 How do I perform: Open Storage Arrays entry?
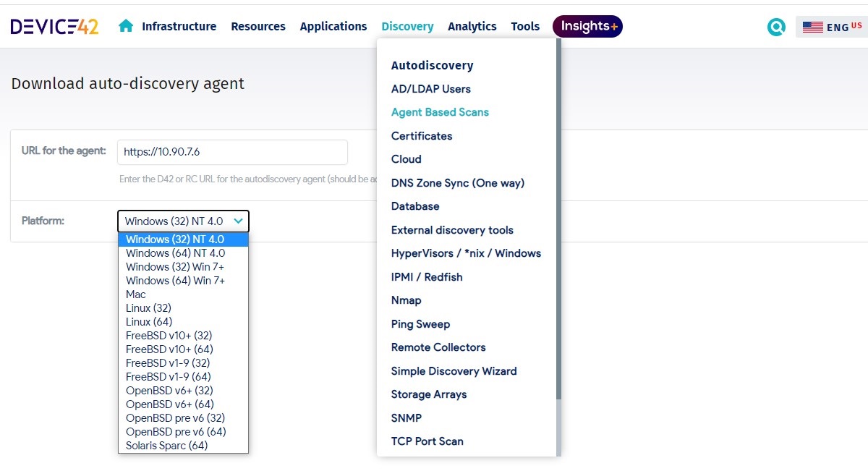tap(429, 394)
